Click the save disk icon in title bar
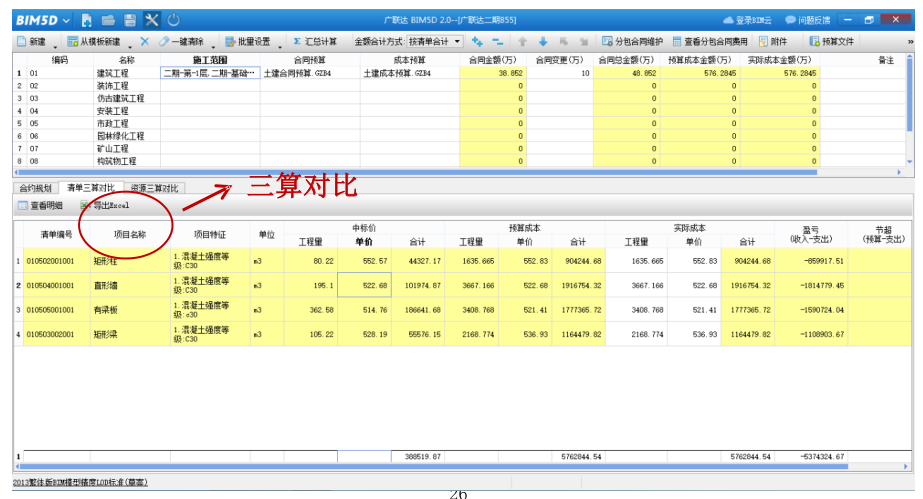Image resolution: width=923 pixels, height=499 pixels. point(130,21)
